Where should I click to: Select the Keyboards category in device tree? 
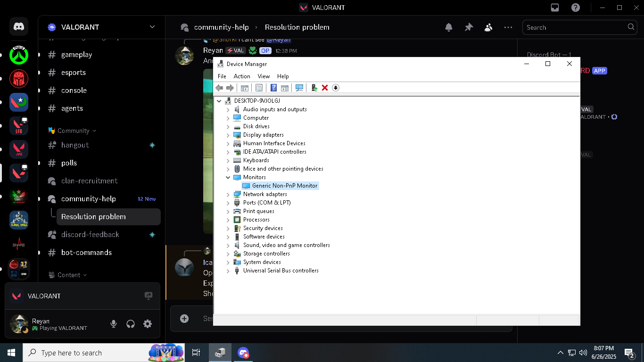tap(256, 160)
